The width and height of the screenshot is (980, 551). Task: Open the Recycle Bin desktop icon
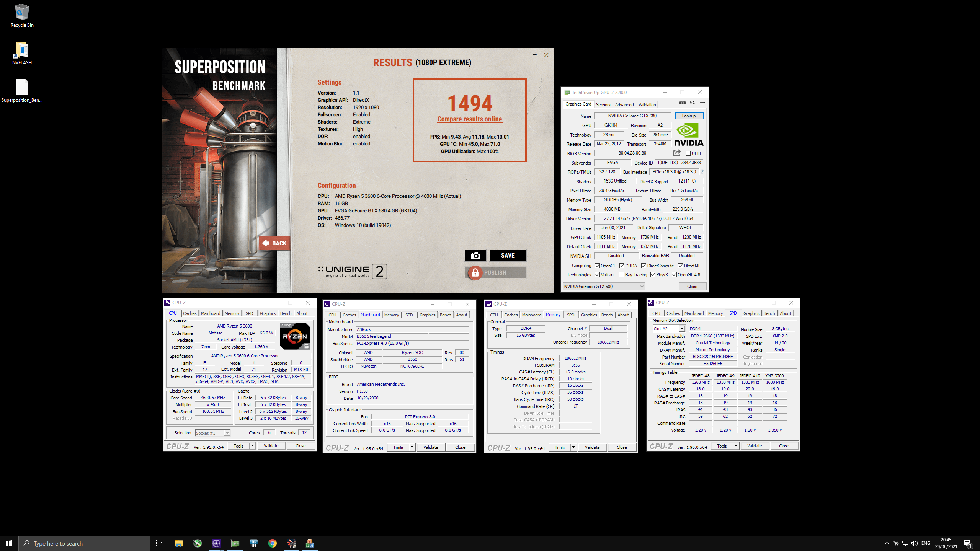[x=22, y=16]
